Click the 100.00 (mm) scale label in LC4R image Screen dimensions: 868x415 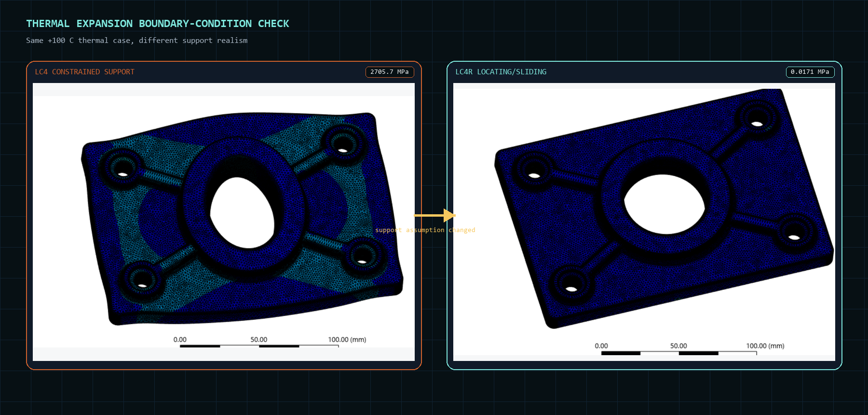[765, 346]
